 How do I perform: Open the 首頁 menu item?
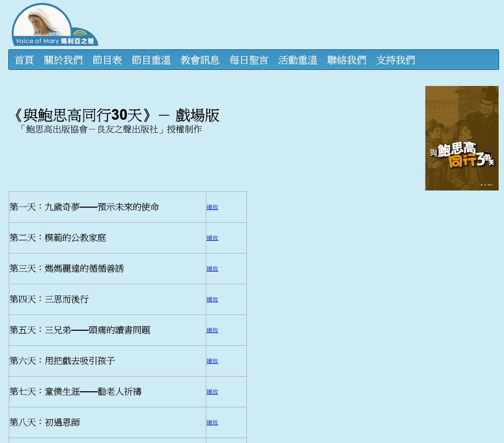point(24,60)
